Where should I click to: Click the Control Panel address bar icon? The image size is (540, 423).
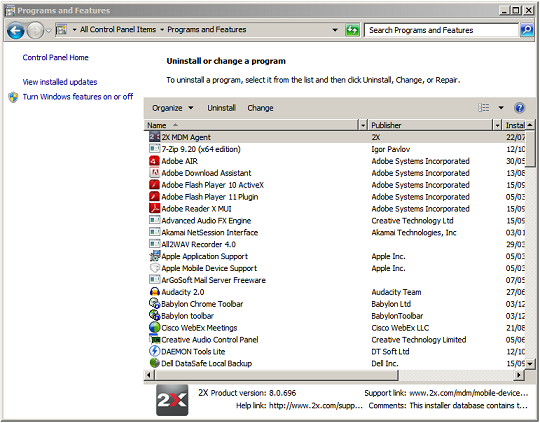61,30
